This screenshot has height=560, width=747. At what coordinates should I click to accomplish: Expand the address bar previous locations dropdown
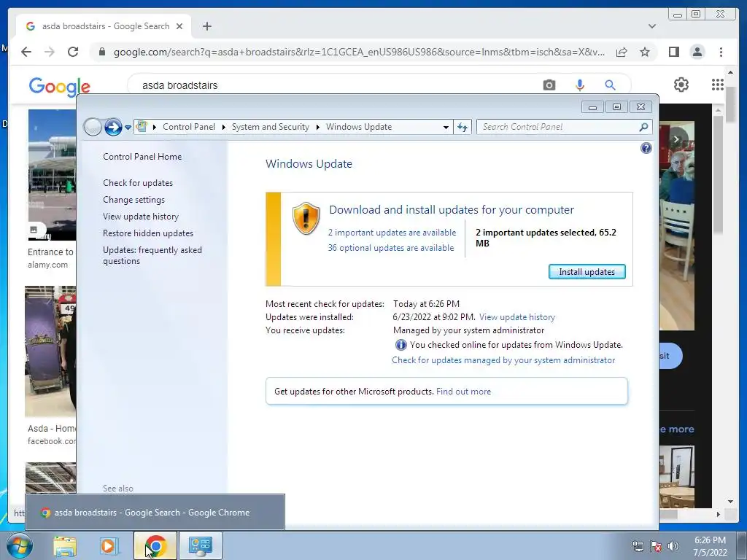pyautogui.click(x=446, y=127)
